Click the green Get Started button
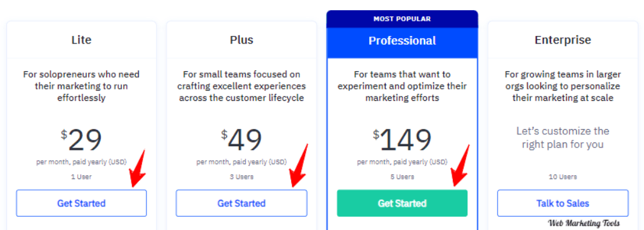The height and width of the screenshot is (230, 644). [402, 204]
